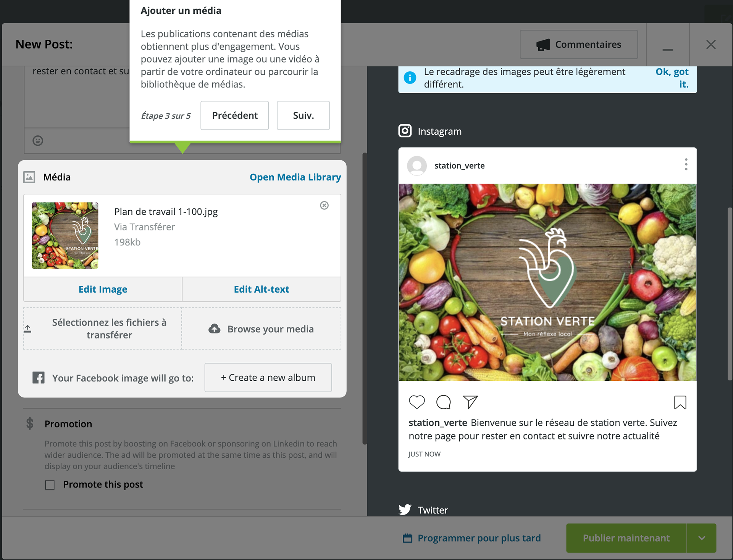Click the Station Verte image thumbnail
The height and width of the screenshot is (560, 733).
pyautogui.click(x=65, y=235)
